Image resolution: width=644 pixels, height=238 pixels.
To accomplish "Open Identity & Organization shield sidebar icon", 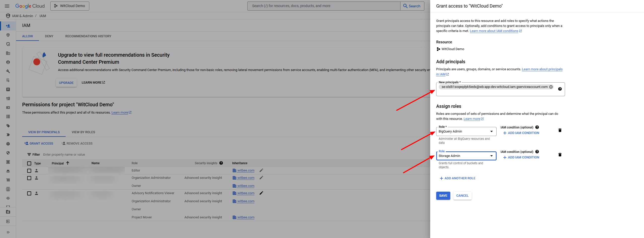I will [8, 35].
